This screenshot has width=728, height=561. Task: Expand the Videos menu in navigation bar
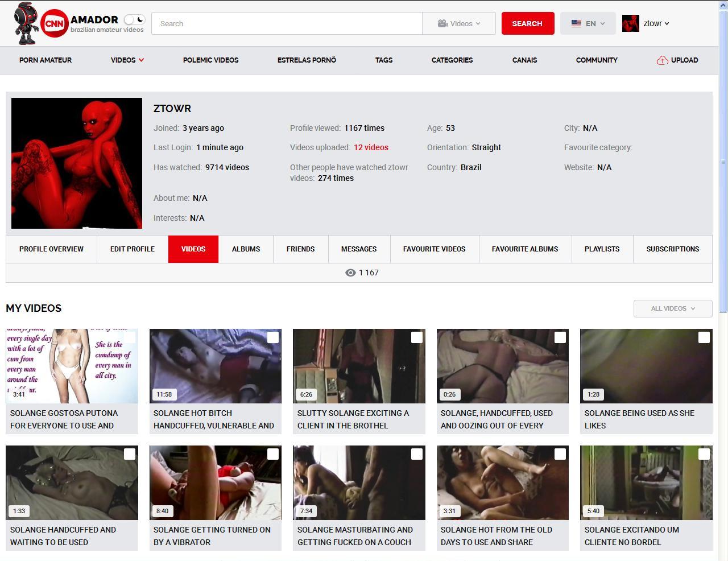click(x=127, y=60)
